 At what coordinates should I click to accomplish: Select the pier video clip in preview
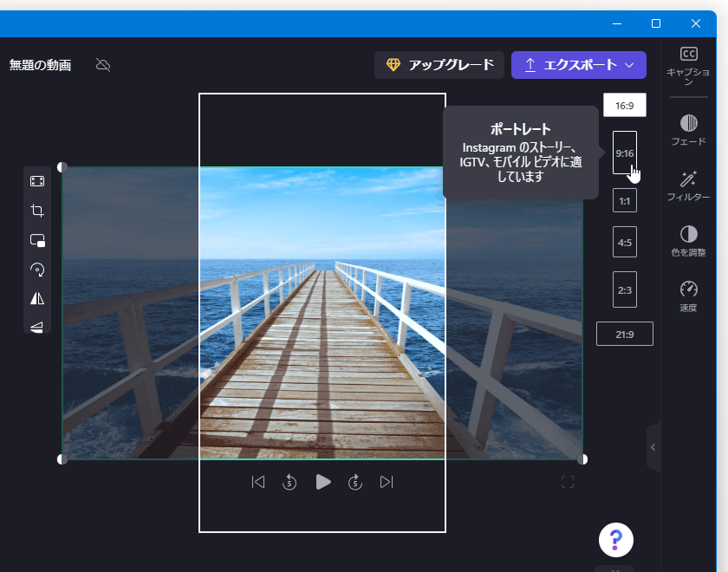click(x=322, y=313)
